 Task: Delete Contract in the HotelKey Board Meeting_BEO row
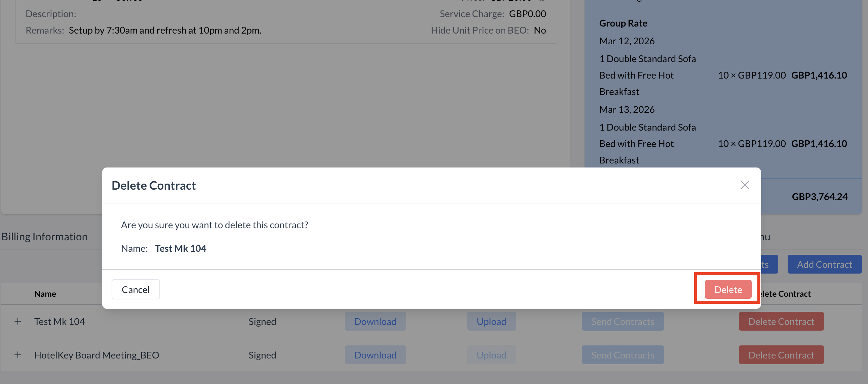pyautogui.click(x=781, y=355)
